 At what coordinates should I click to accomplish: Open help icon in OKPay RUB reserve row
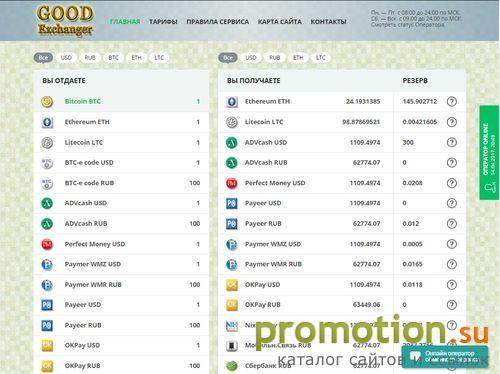452,305
